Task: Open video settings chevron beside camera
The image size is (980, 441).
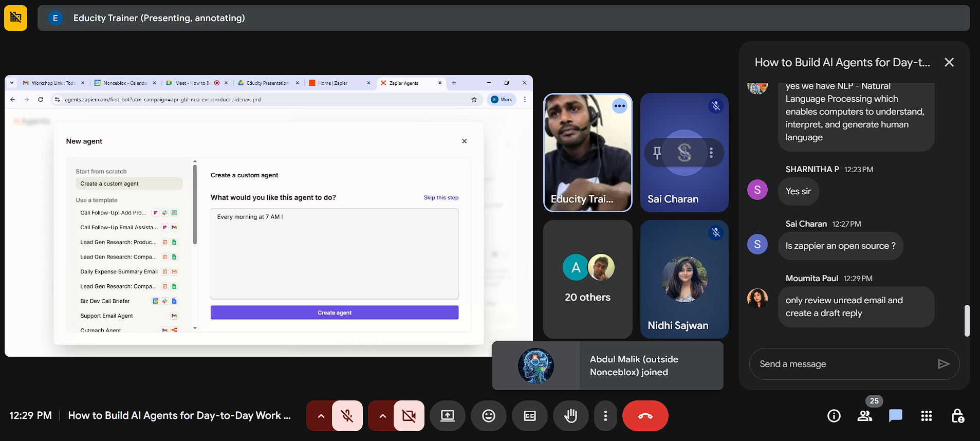Action: pos(382,416)
